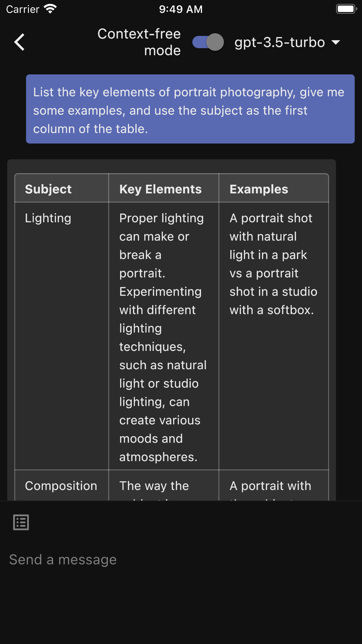The height and width of the screenshot is (644, 362).
Task: Click the Key Elements column header
Action: [164, 188]
